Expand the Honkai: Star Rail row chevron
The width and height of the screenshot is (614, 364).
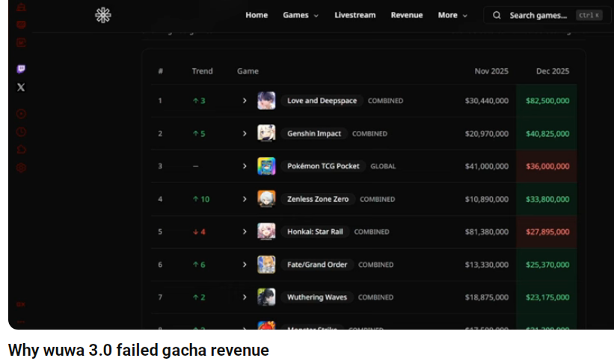245,232
